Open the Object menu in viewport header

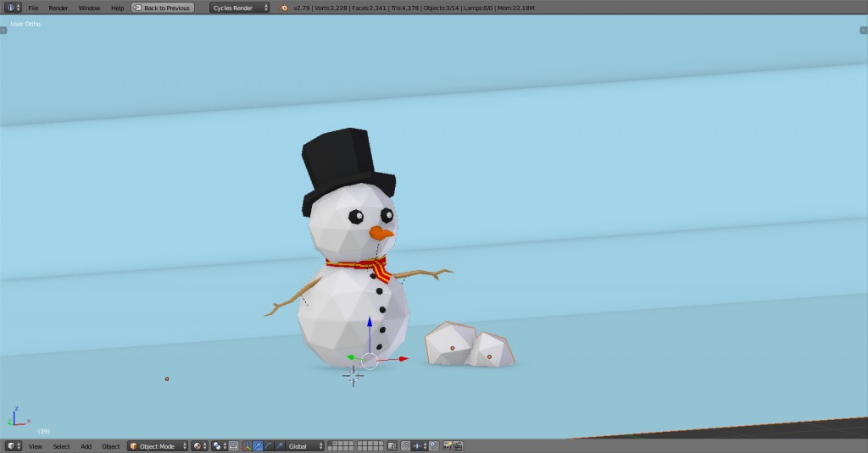point(111,446)
